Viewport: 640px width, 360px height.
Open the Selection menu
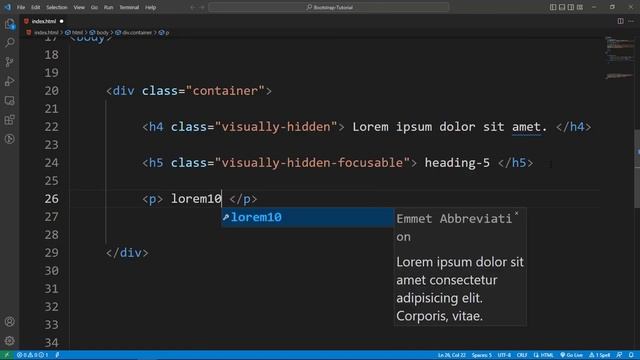[x=56, y=7]
